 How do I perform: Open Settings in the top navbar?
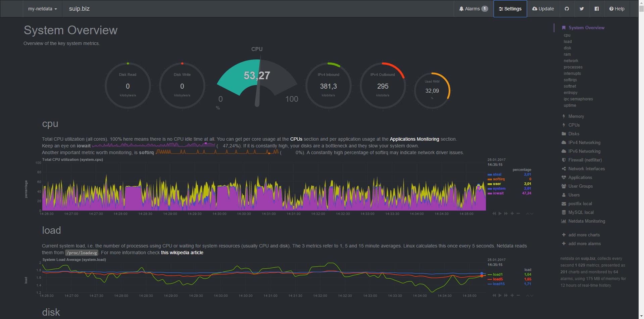[x=510, y=9]
